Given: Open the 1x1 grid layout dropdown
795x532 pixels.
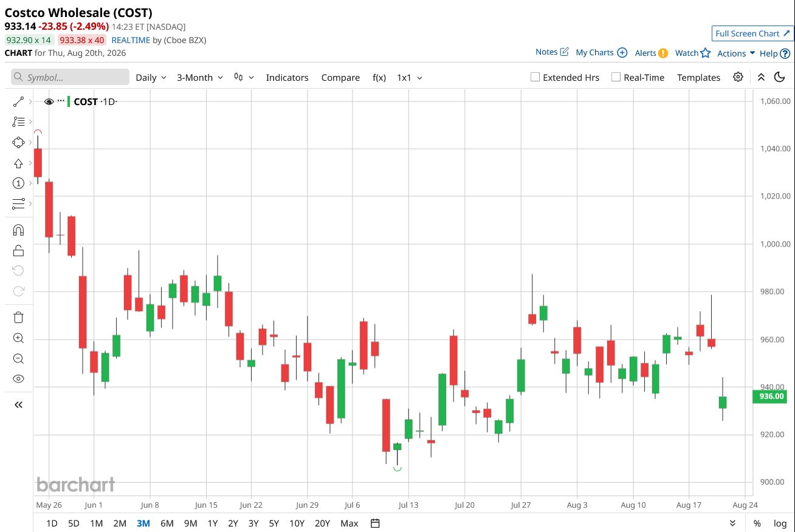Looking at the screenshot, I should point(410,78).
